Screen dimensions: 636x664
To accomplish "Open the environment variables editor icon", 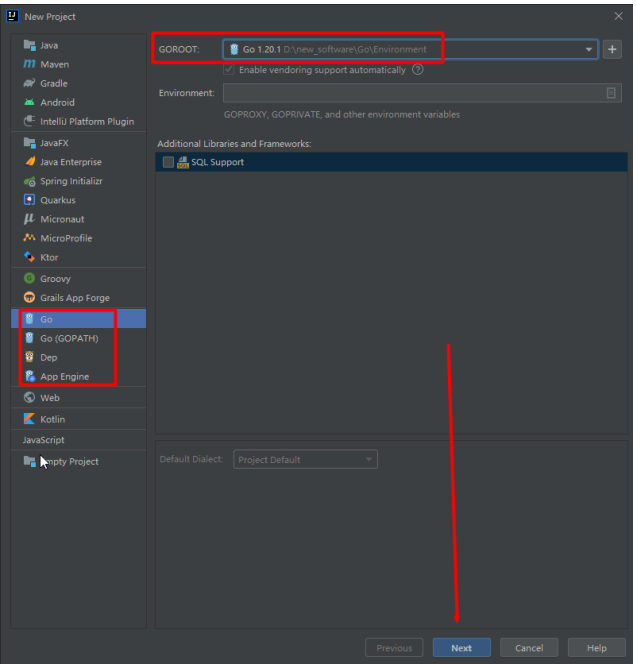I will tap(611, 93).
